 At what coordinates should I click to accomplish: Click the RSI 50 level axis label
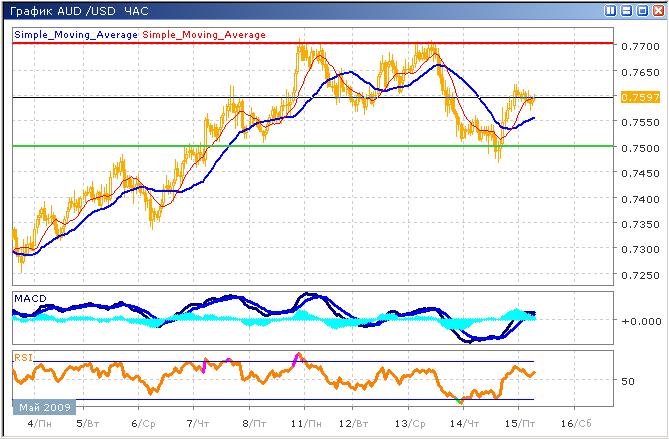pyautogui.click(x=628, y=382)
